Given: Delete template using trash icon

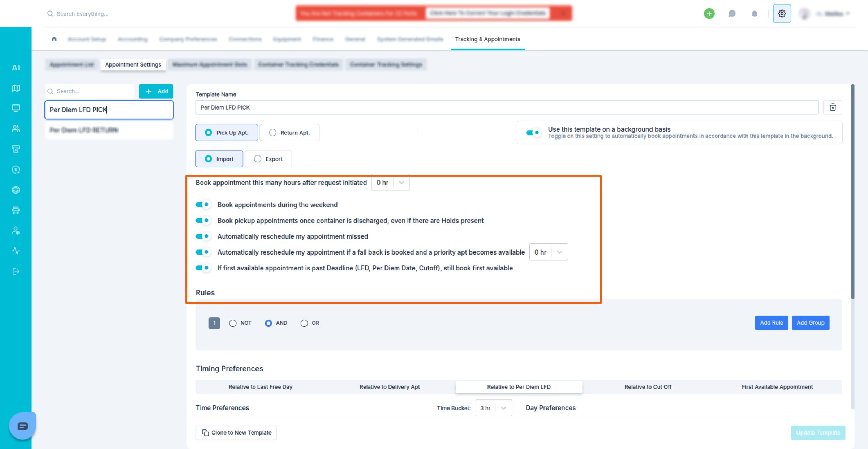Looking at the screenshot, I should point(833,107).
